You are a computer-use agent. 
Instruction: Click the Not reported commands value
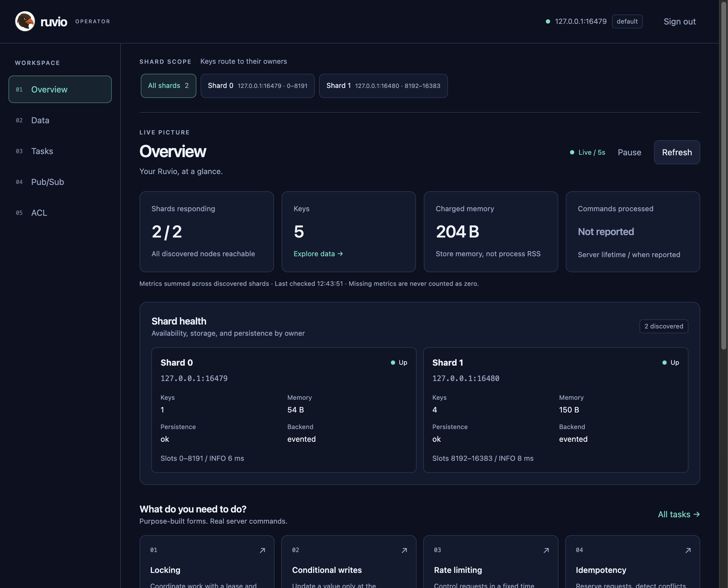[x=606, y=232]
